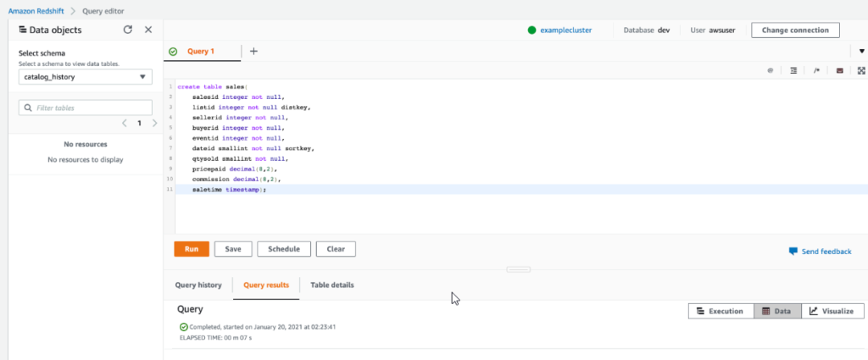
Task: Click the keyboard shortcuts icon
Action: [839, 71]
